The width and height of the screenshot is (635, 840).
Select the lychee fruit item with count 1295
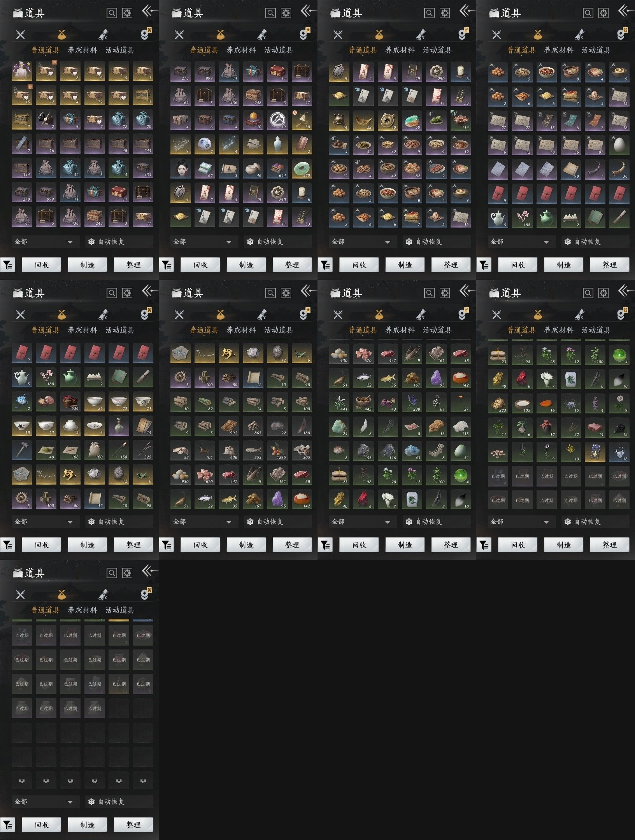click(277, 450)
